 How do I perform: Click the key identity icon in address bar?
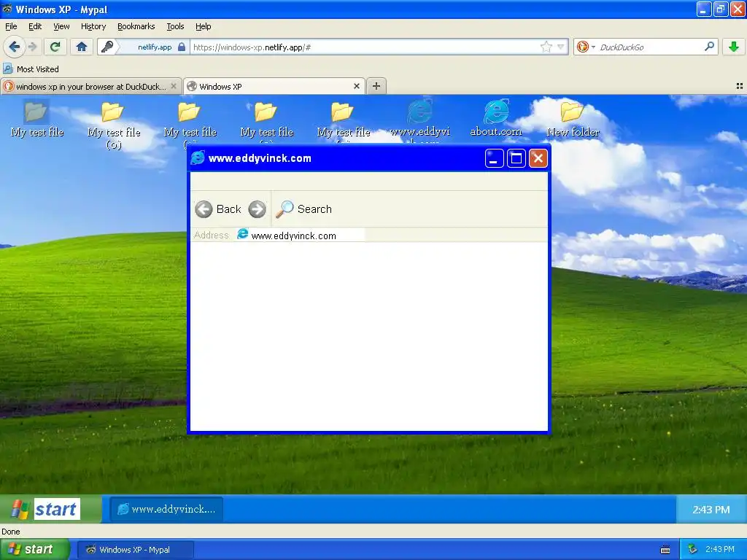click(108, 47)
